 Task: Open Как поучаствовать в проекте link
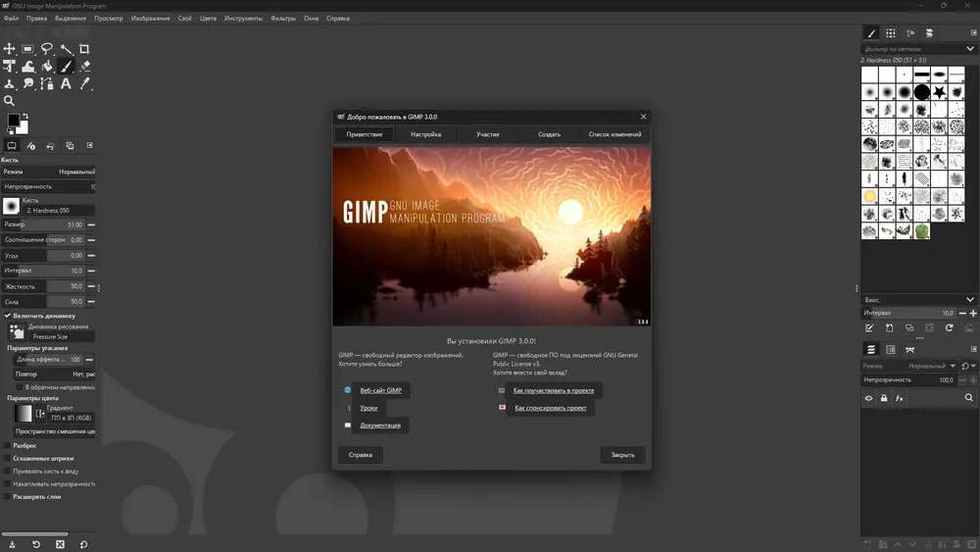[x=554, y=390]
